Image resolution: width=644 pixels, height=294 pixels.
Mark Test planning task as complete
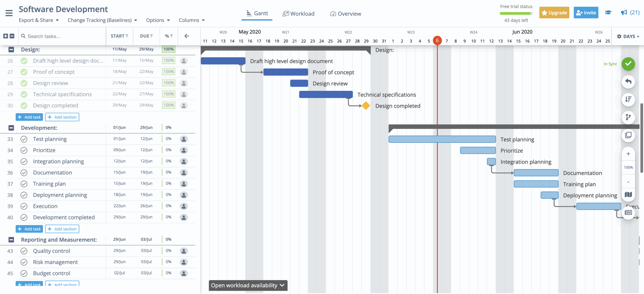click(x=24, y=139)
